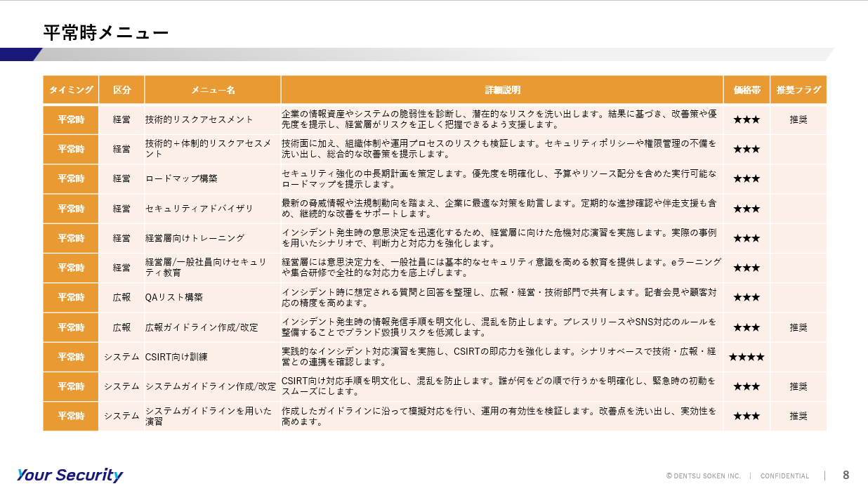Screen dimensions: 868x491
Task: Click the stars for 経営層向けトレーニング row
Action: 747,238
